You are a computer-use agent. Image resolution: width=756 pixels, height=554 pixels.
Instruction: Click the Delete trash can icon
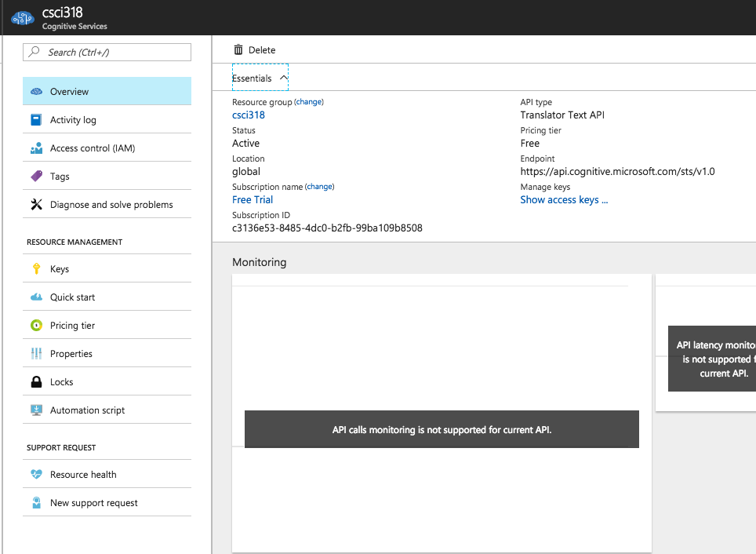coord(238,49)
